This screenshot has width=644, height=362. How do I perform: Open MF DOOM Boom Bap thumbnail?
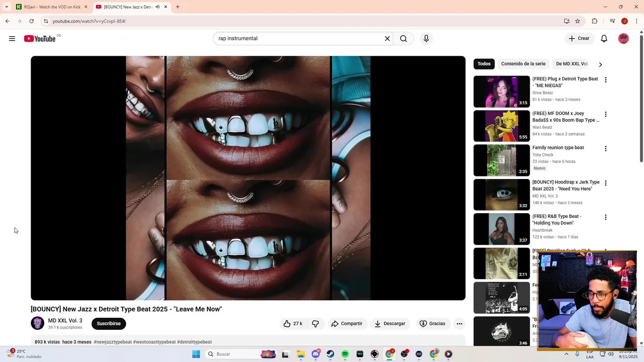pyautogui.click(x=502, y=126)
